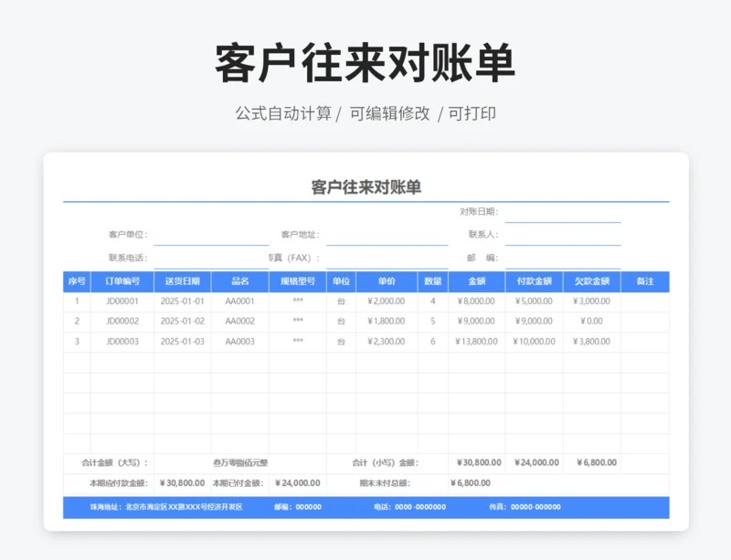Click quantity 5 in JD00002 row

click(432, 322)
